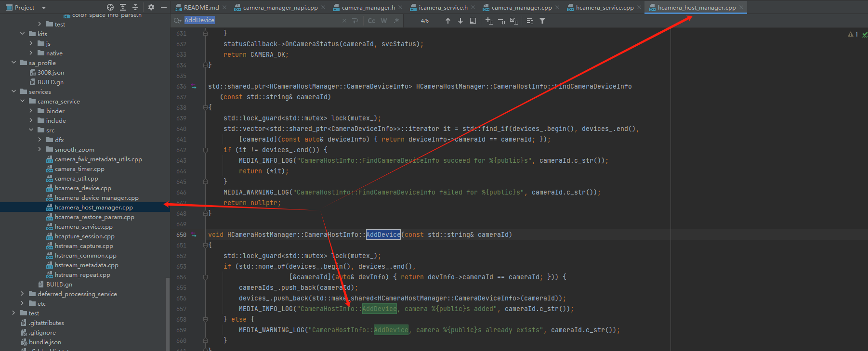Open hstream_capture.cpp file
Viewport: 868px width, 351px height.
click(84, 246)
